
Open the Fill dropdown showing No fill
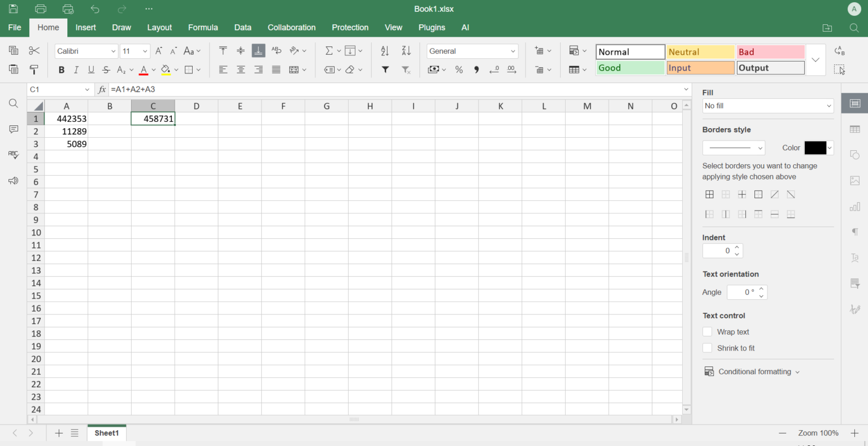(768, 106)
